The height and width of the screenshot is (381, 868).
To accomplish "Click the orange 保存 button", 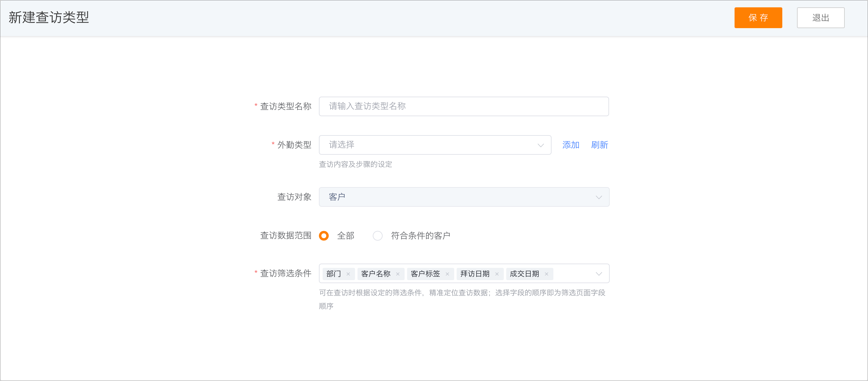I will (758, 18).
